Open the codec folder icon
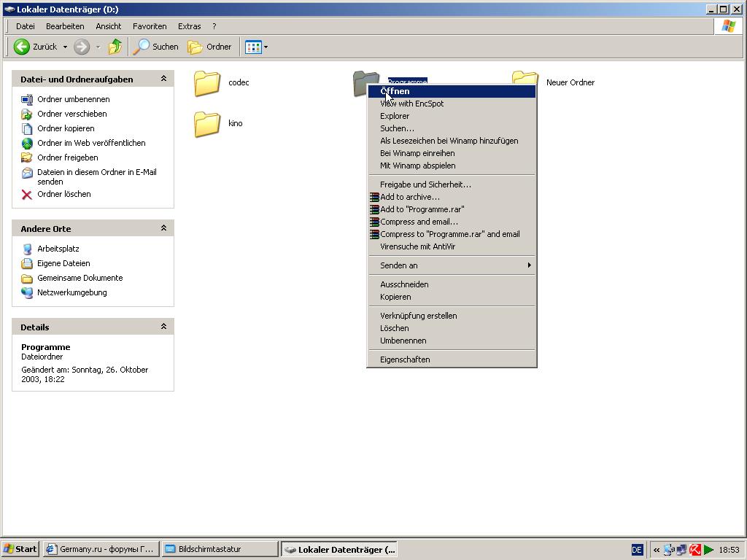 (x=207, y=83)
